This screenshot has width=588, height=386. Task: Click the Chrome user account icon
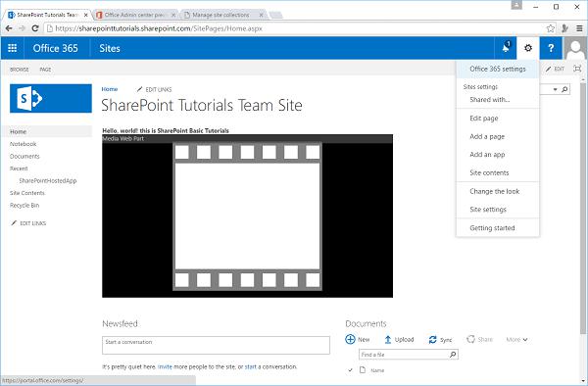point(516,5)
